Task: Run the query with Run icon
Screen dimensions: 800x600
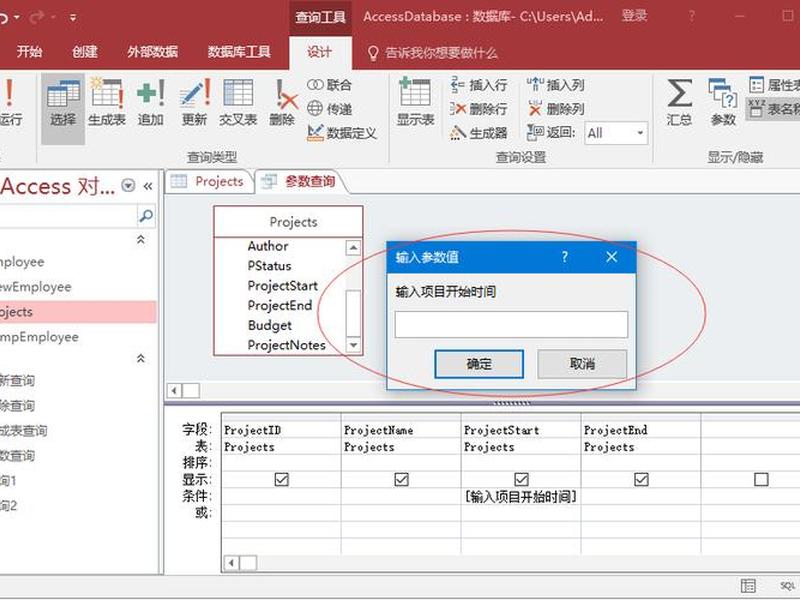Action: [10, 104]
